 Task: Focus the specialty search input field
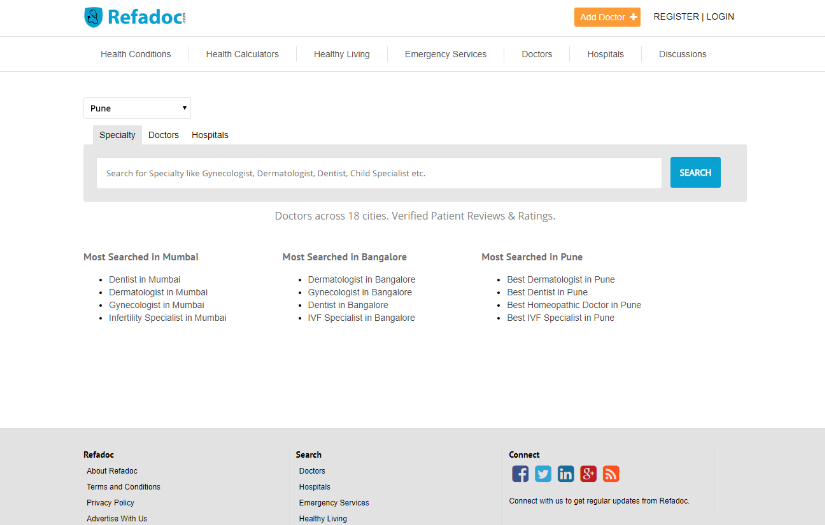click(379, 173)
